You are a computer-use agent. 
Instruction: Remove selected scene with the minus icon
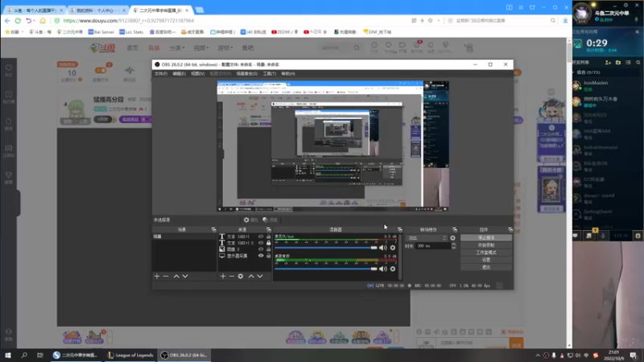[166, 276]
